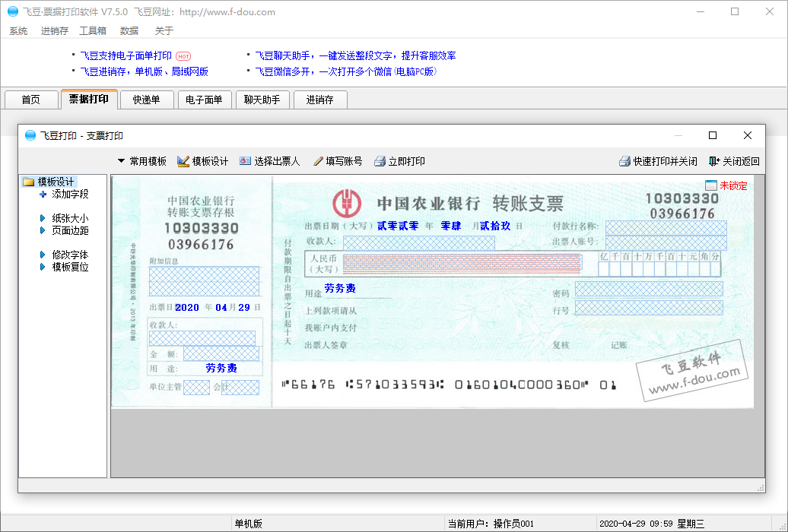Select the stub month value 04
This screenshot has width=788, height=532.
[x=221, y=308]
